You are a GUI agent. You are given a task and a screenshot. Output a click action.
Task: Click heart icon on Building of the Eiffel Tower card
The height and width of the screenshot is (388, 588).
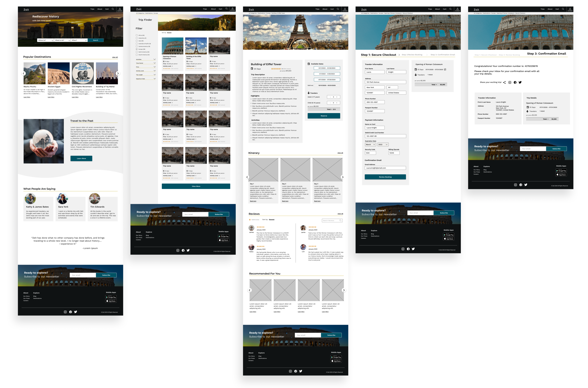(x=204, y=52)
